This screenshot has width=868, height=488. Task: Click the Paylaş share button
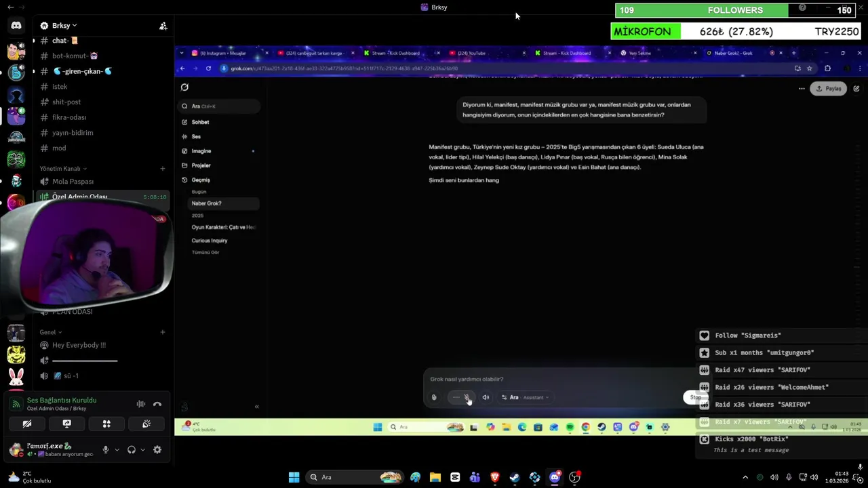pyautogui.click(x=829, y=88)
